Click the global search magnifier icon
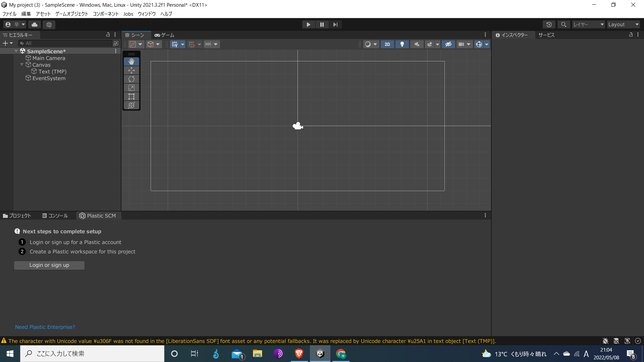Screen dimensions: 644x362 click(564, 24)
